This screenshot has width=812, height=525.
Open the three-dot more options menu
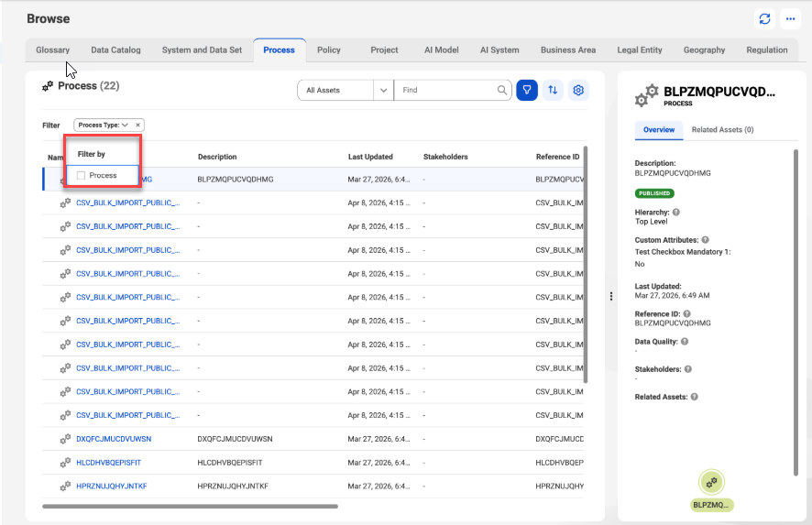pos(790,18)
